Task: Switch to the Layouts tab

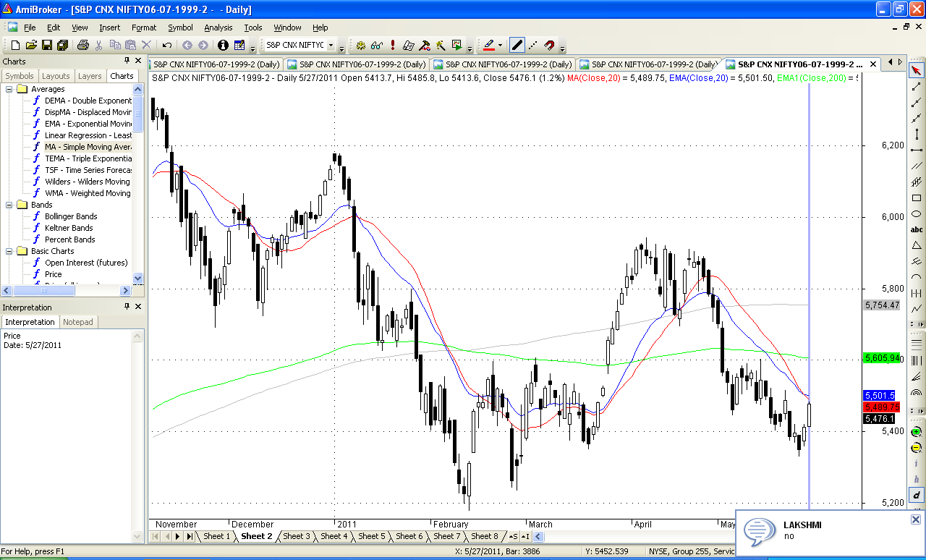Action: (56, 76)
